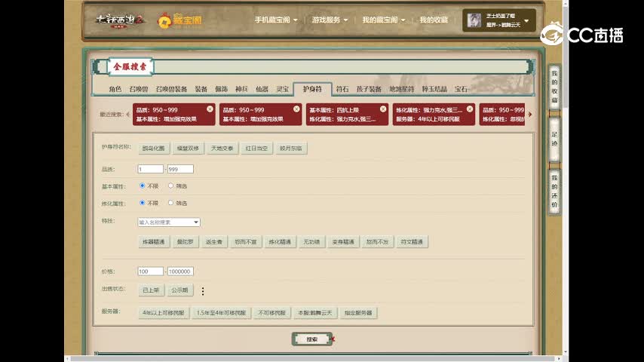Viewport: 644px width, 362px height.
Task: Switch to the 孩子装备 tab
Action: click(x=369, y=89)
